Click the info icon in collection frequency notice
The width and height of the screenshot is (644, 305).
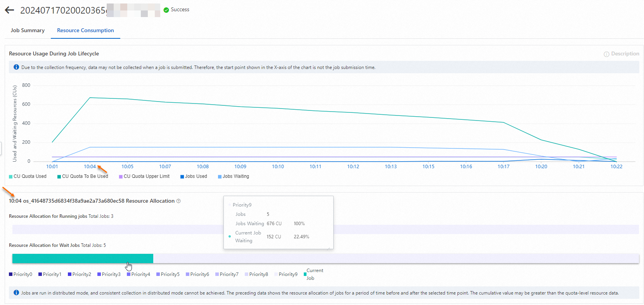16,67
